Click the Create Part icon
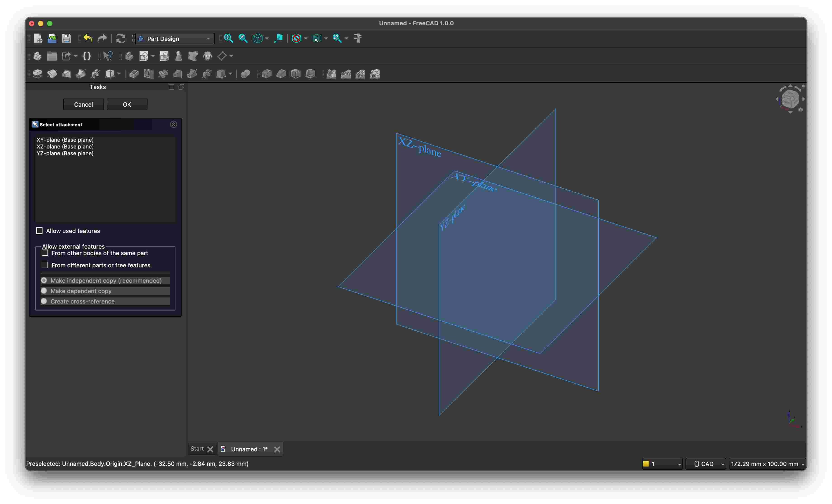This screenshot has height=504, width=832. point(38,56)
